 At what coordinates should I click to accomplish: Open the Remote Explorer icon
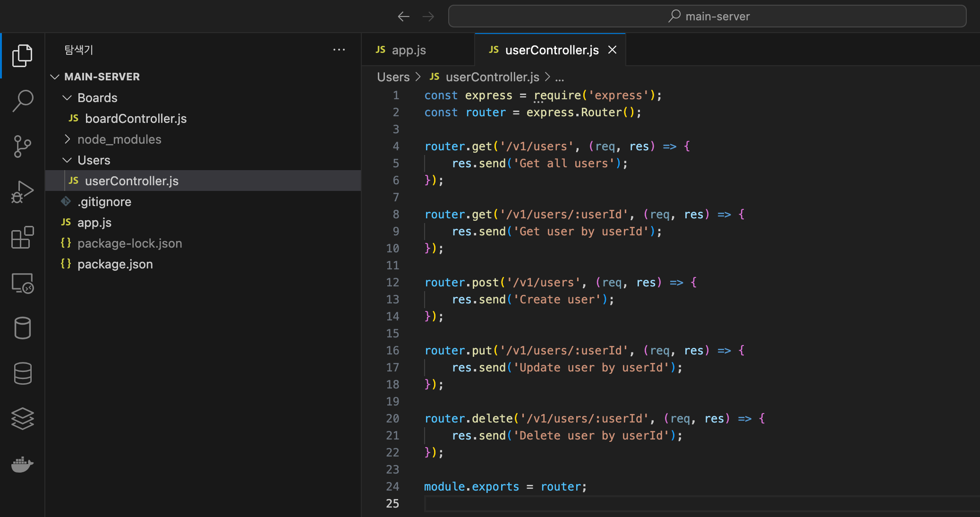click(22, 283)
